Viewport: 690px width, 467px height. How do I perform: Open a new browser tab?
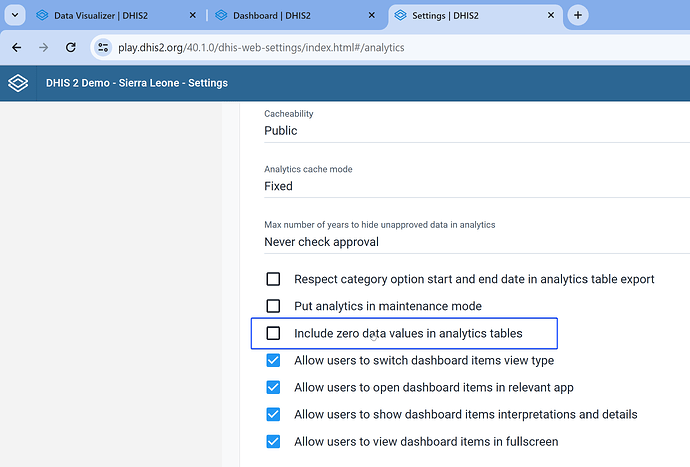point(578,15)
